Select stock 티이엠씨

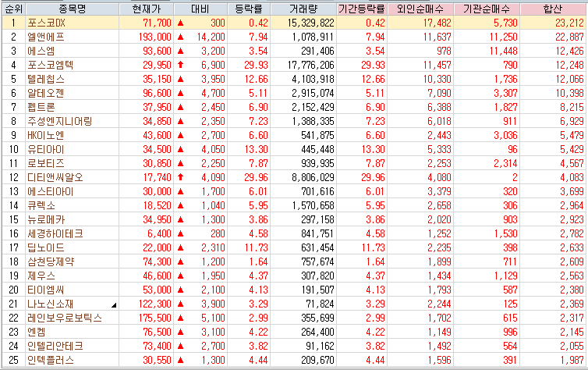[x=46, y=290]
